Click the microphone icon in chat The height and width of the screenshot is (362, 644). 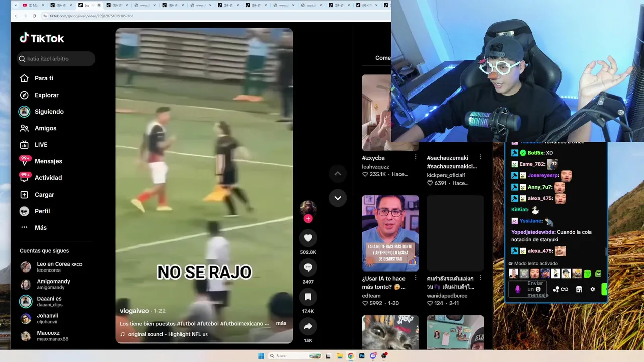pyautogui.click(x=518, y=289)
